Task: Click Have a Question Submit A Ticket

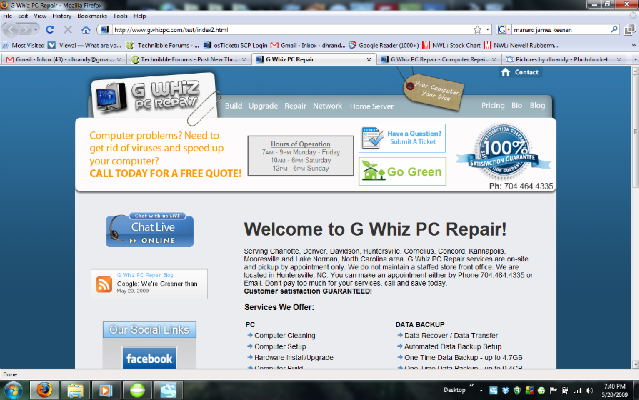Action: (x=402, y=138)
